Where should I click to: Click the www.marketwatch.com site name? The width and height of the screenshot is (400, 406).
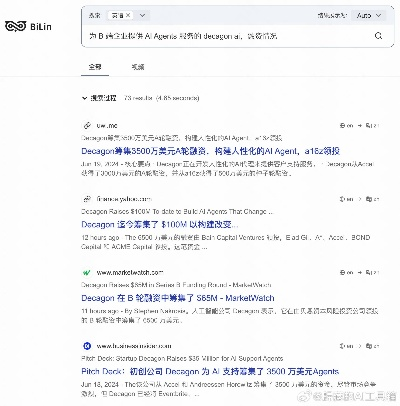pos(130,272)
